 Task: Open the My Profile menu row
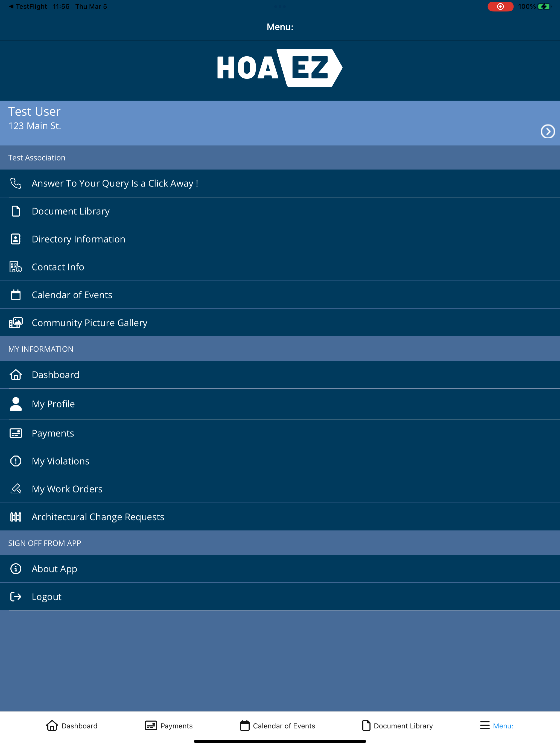coord(280,404)
